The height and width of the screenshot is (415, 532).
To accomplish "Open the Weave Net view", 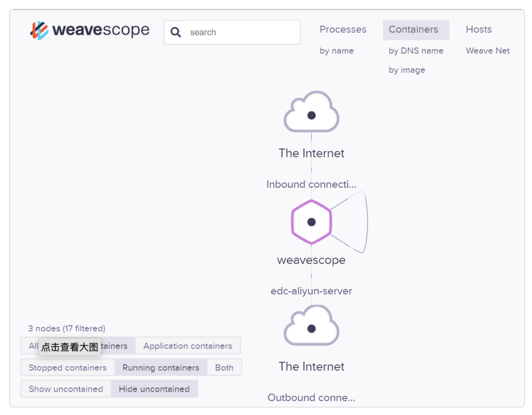I will (487, 51).
